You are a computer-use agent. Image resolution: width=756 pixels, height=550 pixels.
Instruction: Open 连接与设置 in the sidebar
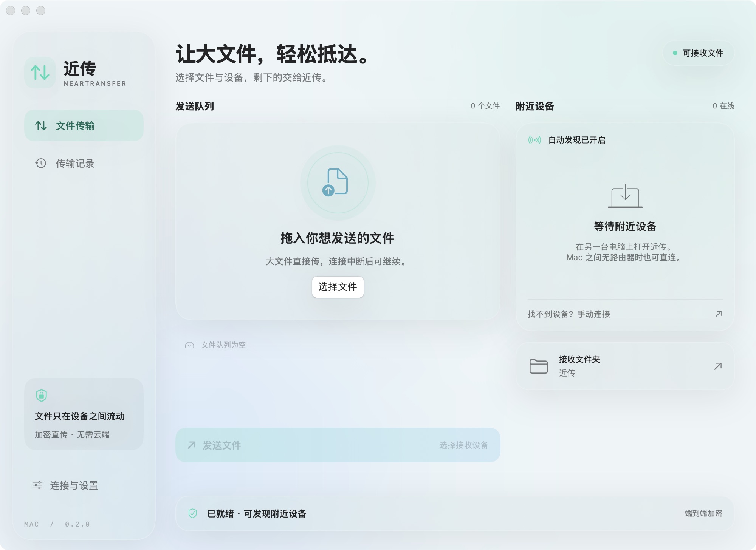click(84, 485)
